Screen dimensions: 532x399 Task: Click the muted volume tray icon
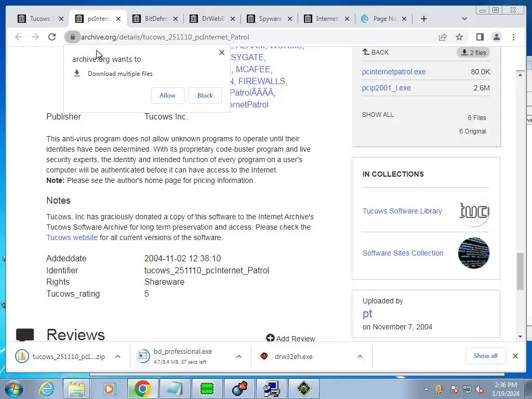tap(480, 389)
